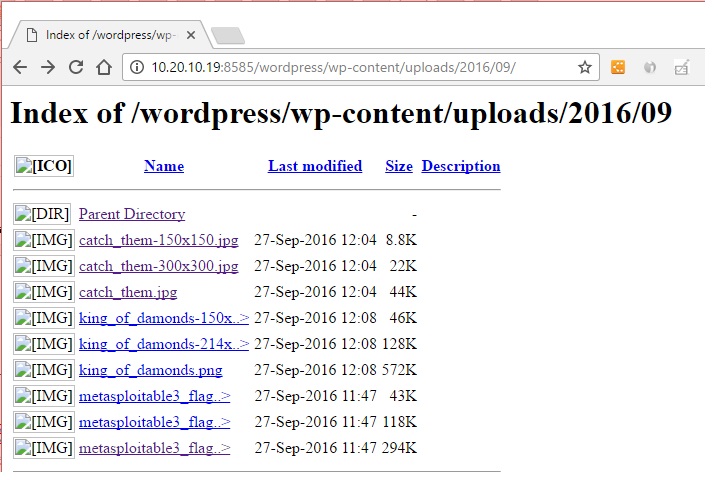718x480 pixels.
Task: Click the orange extension icon in toolbar
Action: click(x=618, y=68)
